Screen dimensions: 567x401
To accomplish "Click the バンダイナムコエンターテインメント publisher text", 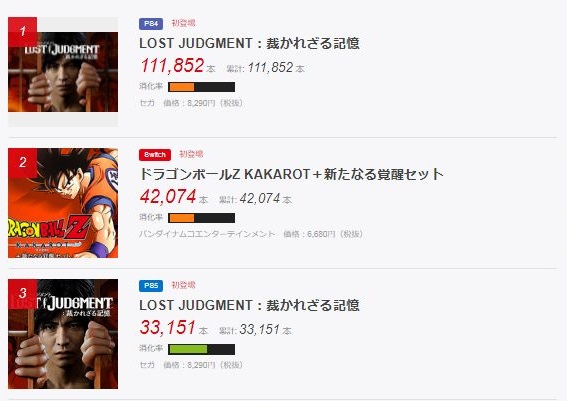I will [x=207, y=234].
